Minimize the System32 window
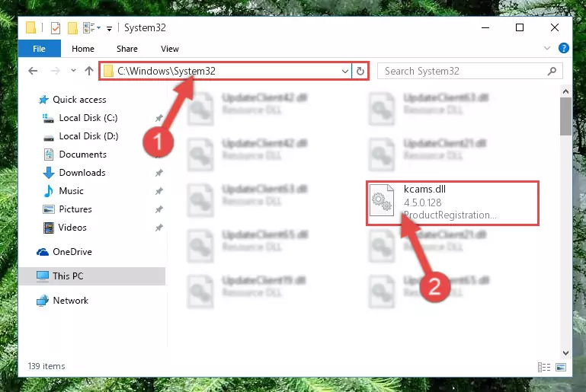 click(x=485, y=27)
